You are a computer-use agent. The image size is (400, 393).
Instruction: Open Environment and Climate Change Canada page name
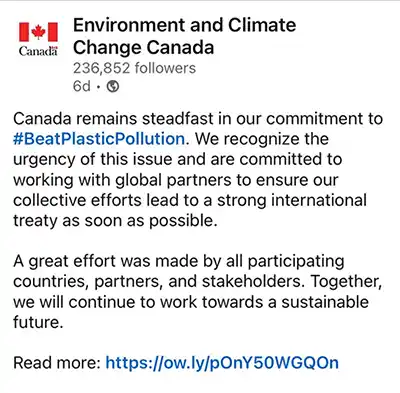[x=184, y=36]
